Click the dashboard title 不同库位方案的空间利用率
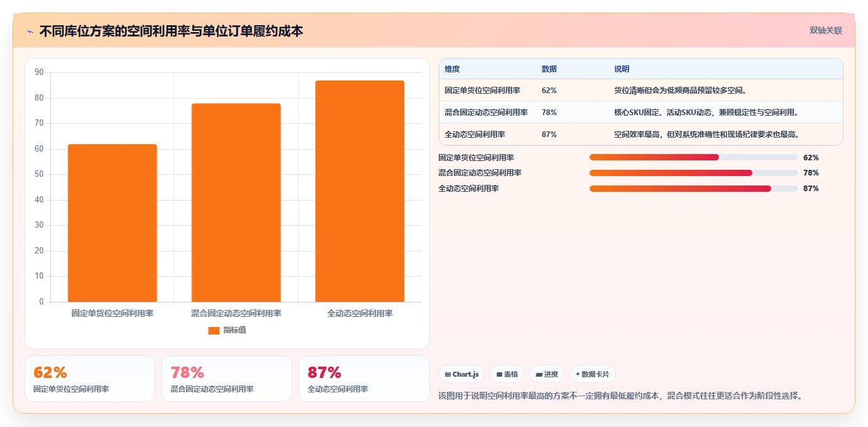This screenshot has width=868, height=427. pyautogui.click(x=171, y=31)
